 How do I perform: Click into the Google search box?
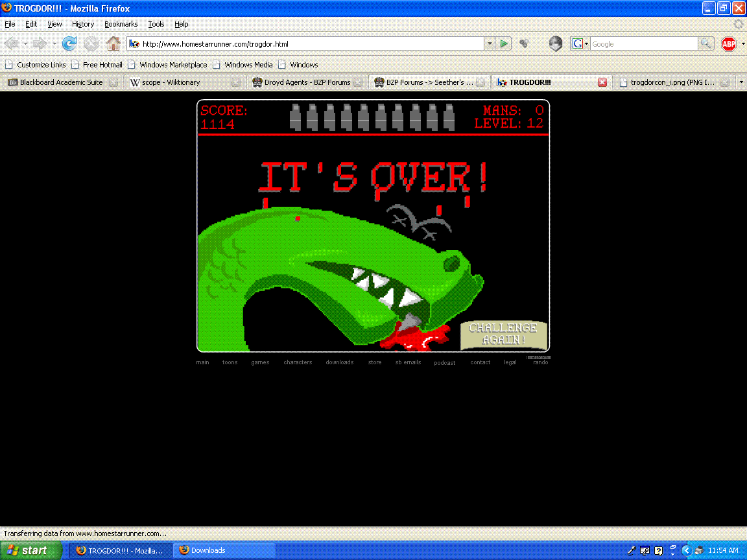[644, 44]
